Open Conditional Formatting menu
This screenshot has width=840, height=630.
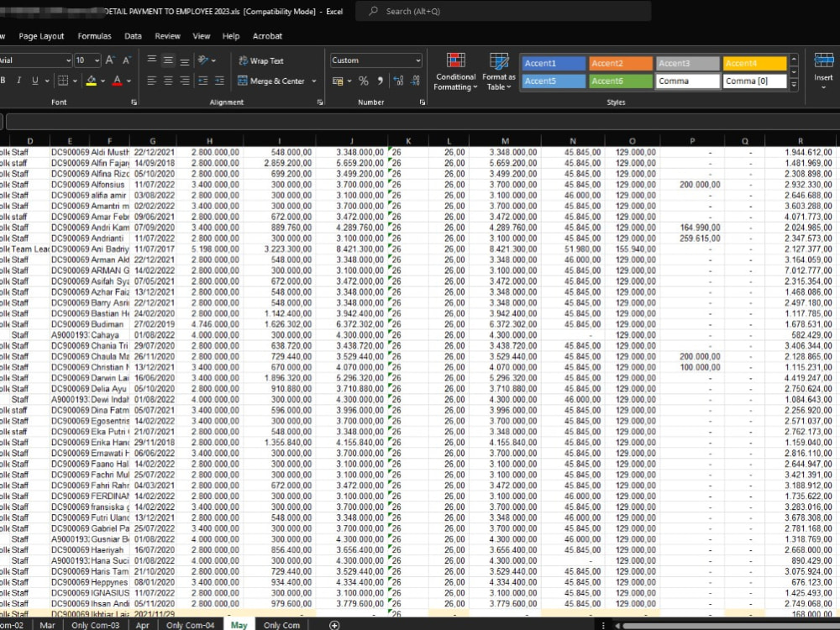point(455,71)
